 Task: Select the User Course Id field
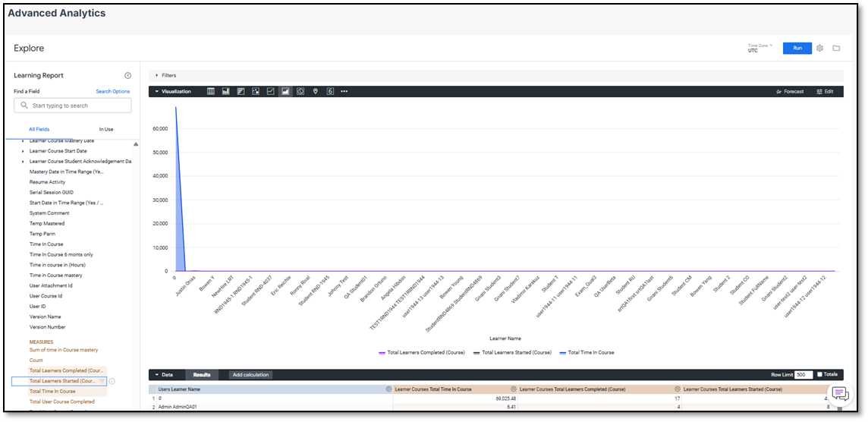(46, 296)
